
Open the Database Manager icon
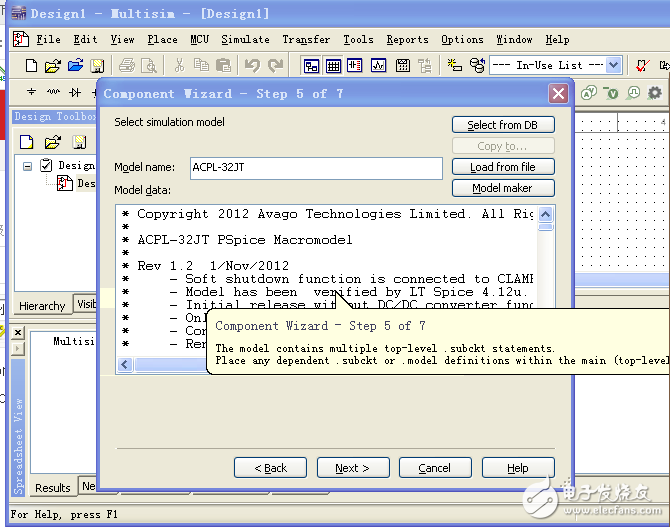[x=477, y=65]
